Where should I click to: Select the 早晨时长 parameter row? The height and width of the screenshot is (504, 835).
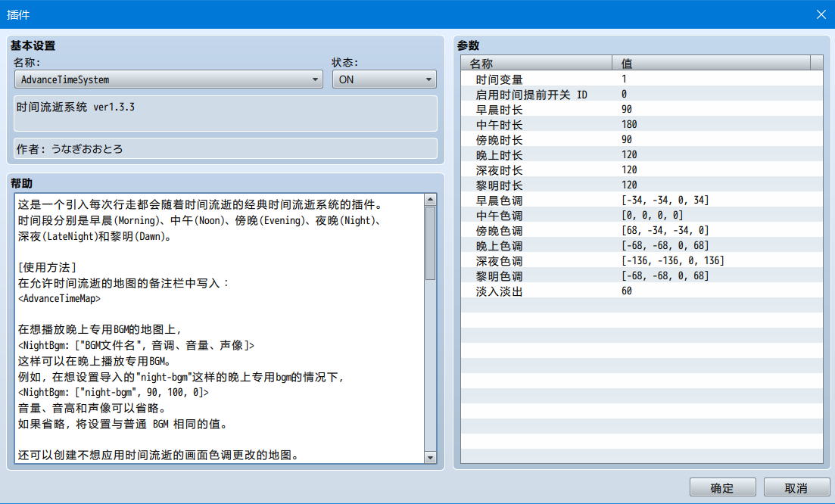coord(642,109)
